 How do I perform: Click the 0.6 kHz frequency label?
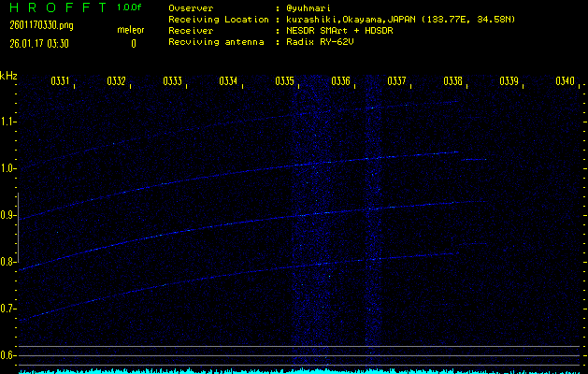pos(8,355)
